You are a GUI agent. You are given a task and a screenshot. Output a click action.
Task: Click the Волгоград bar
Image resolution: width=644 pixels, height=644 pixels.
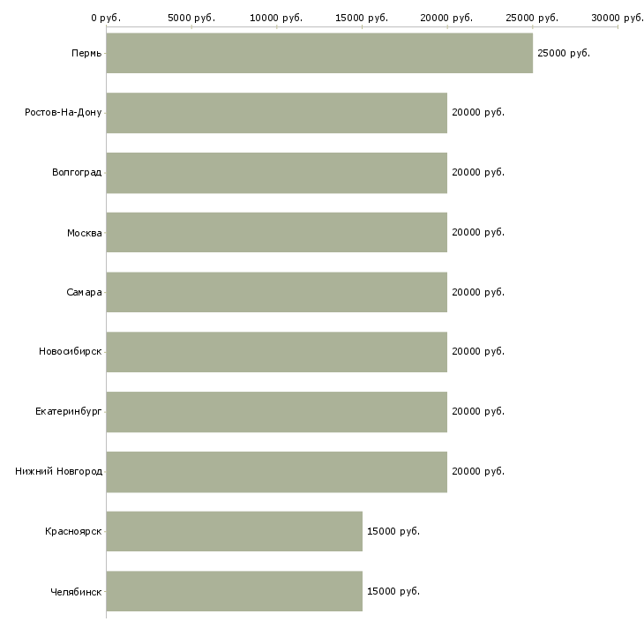click(x=276, y=173)
